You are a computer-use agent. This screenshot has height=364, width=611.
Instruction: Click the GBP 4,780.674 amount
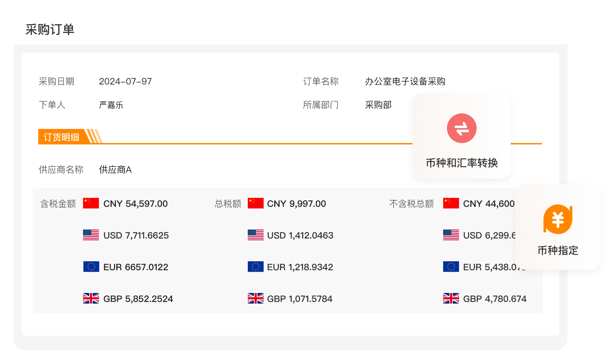495,299
